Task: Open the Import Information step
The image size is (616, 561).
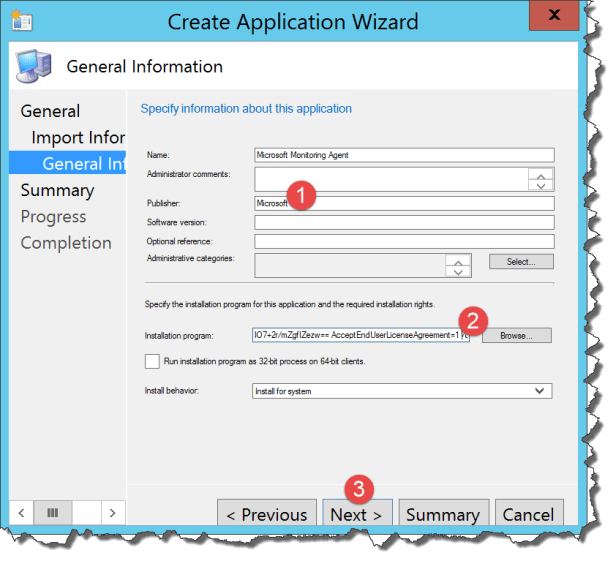Action: tap(78, 138)
